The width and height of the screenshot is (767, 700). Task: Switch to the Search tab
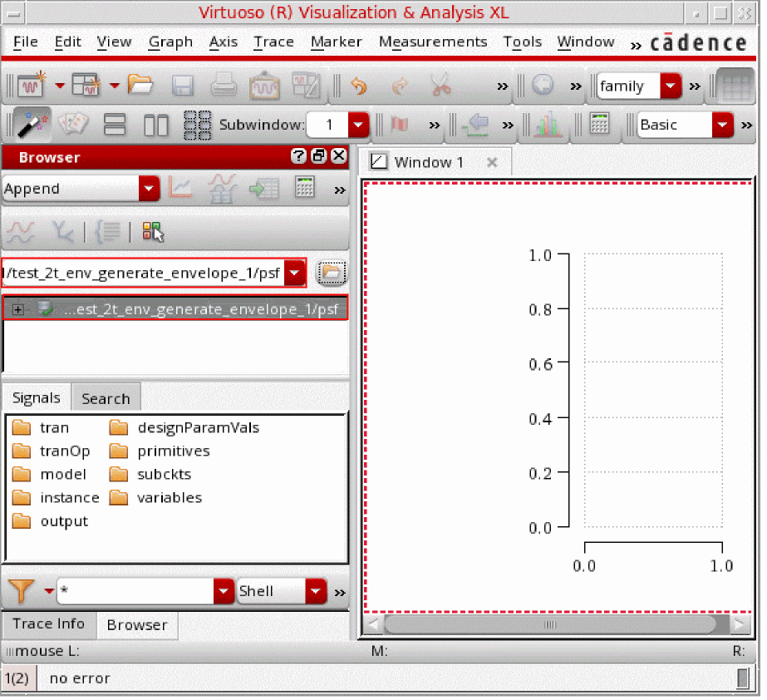(x=106, y=398)
